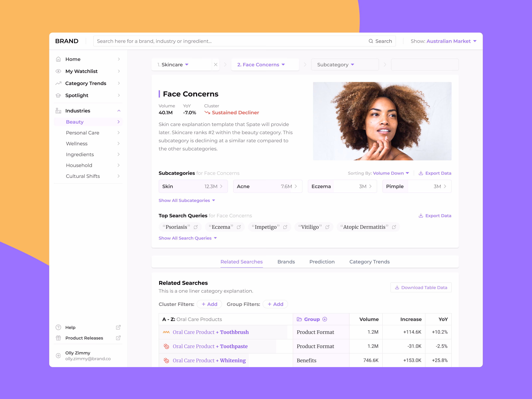Click the Home icon in sidebar
This screenshot has height=399, width=532.
58,59
